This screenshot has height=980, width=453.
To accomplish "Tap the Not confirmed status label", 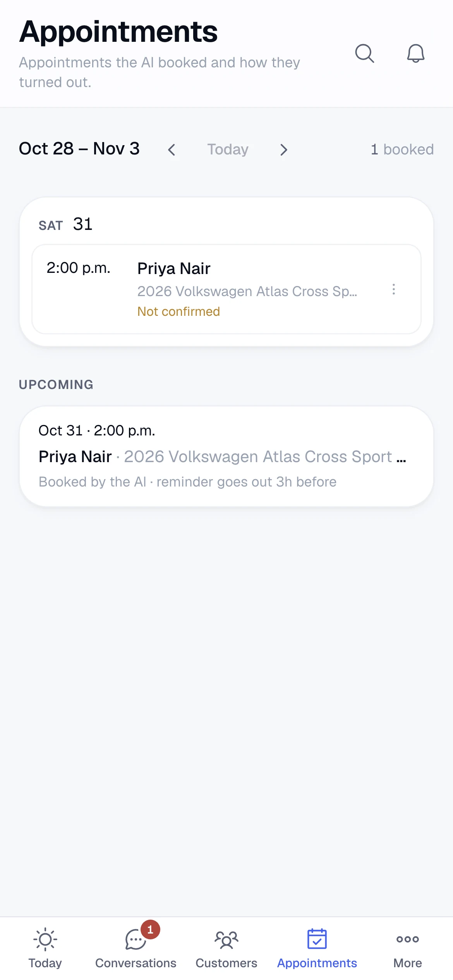I will tap(178, 312).
